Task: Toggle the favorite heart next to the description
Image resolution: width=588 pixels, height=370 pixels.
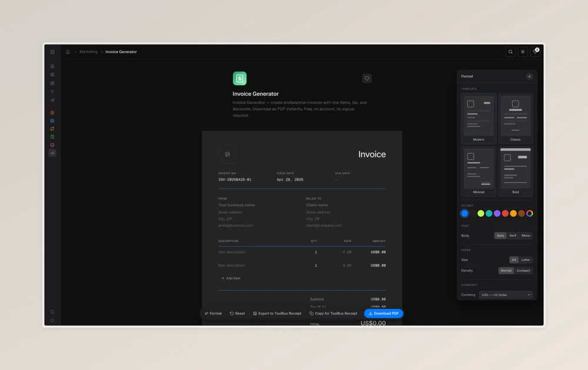Action: [x=366, y=78]
